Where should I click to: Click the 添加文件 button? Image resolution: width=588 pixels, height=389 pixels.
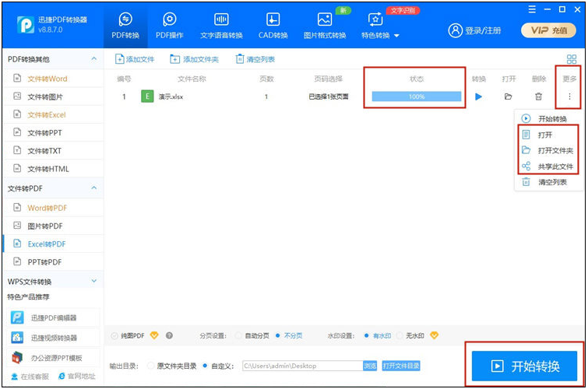point(136,59)
